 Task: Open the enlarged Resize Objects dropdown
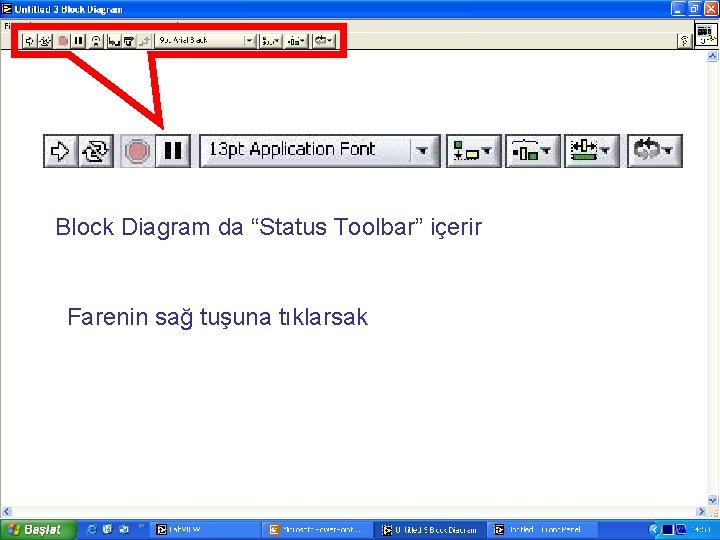pyautogui.click(x=591, y=151)
